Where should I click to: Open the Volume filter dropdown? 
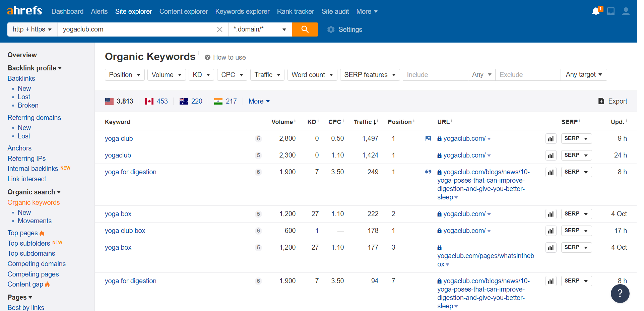tap(167, 75)
